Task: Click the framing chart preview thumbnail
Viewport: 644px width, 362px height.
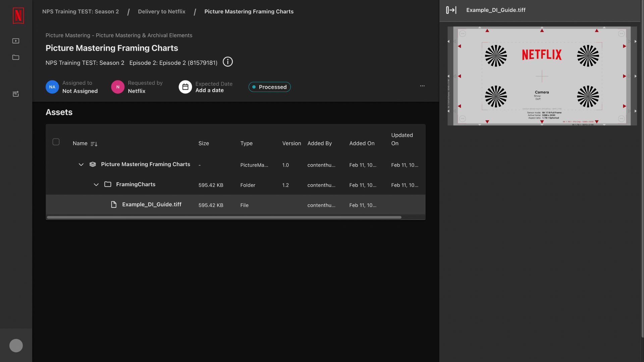Action: click(542, 76)
